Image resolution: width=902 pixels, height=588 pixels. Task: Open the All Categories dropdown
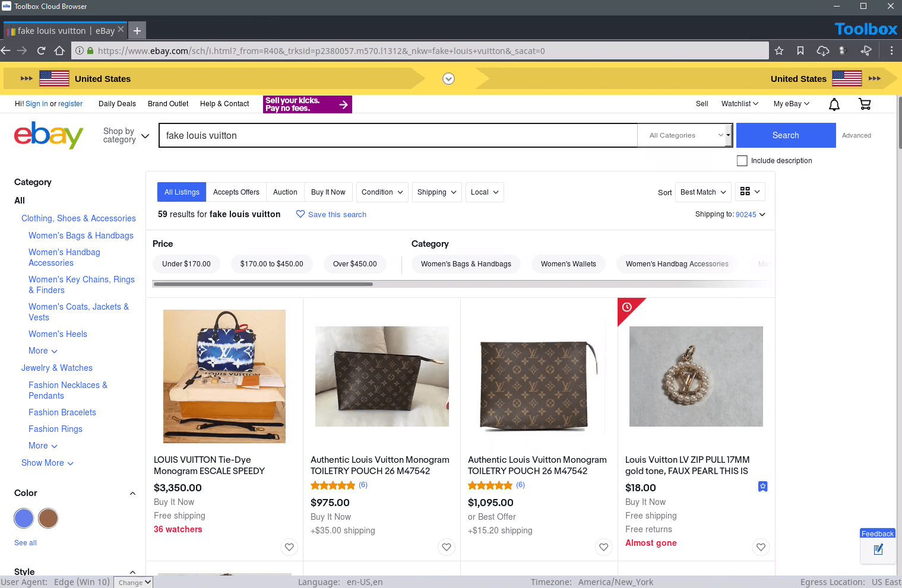tap(685, 135)
